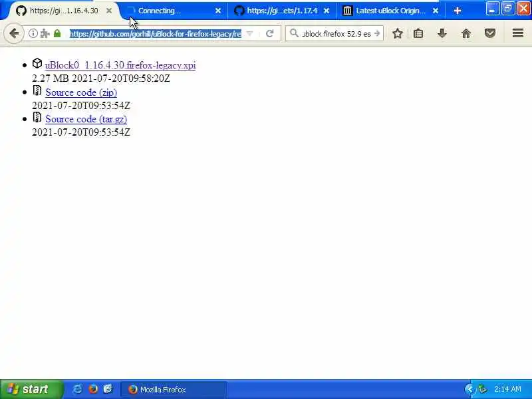532x399 pixels.
Task: Download uBlock0_1.16.4.30.firefox-legacy.xpi link
Action: (120, 65)
